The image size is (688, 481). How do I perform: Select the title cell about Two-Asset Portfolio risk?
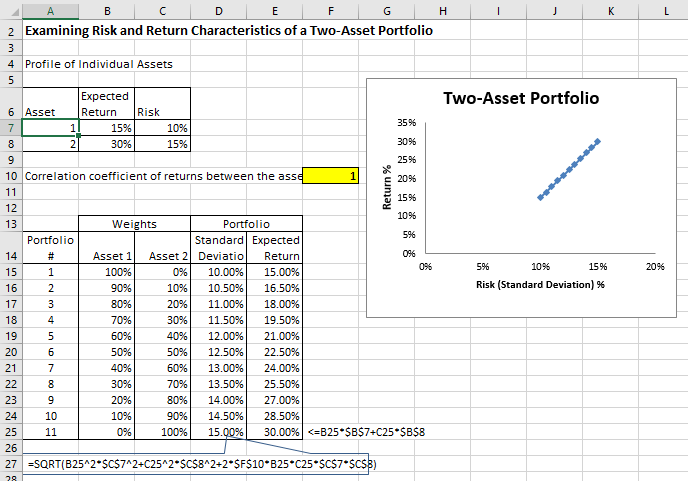(229, 31)
